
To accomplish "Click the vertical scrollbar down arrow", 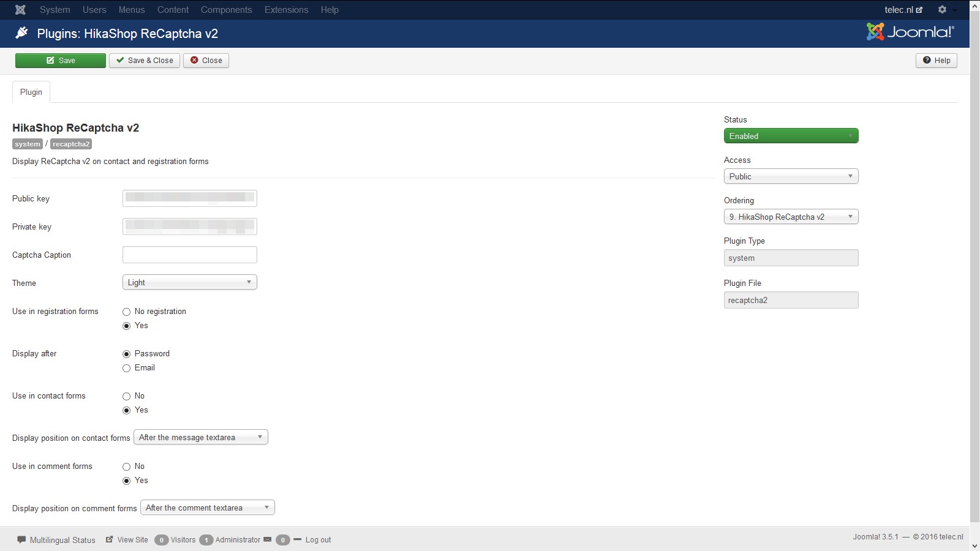I will (975, 546).
